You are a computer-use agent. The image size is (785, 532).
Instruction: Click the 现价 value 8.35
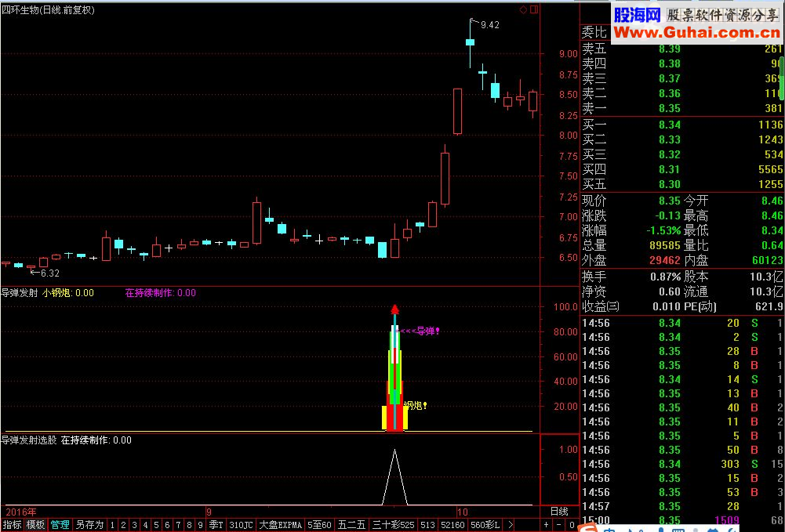pyautogui.click(x=670, y=201)
